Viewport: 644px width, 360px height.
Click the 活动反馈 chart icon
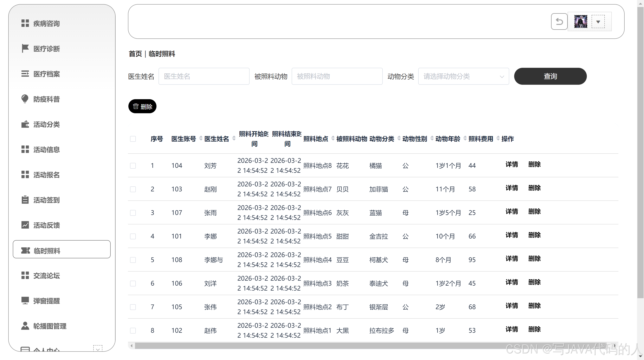click(25, 225)
